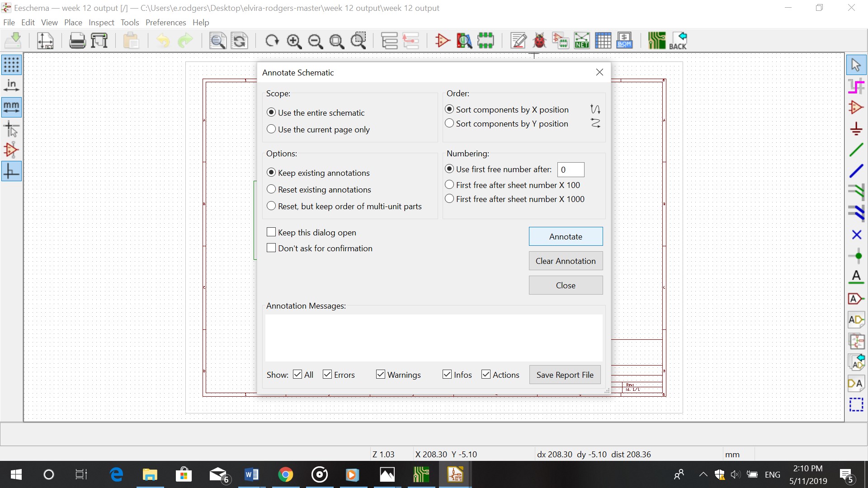Select the no-connect flag tool
The image size is (868, 488).
click(856, 235)
